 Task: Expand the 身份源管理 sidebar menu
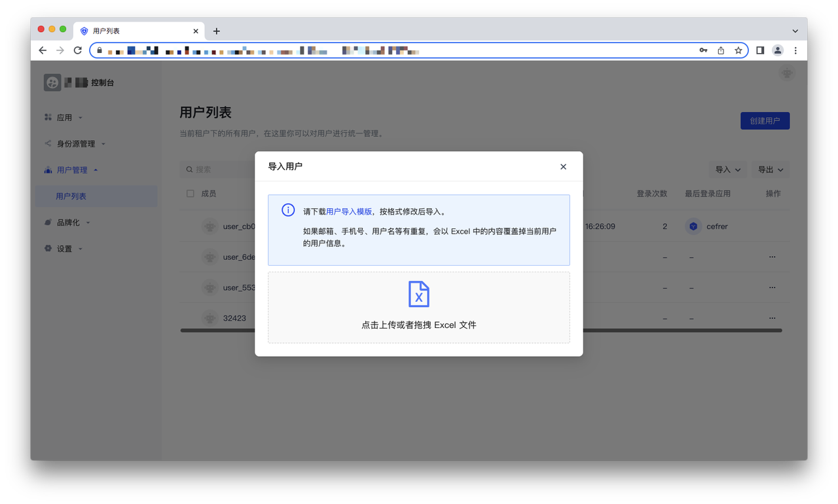tap(75, 144)
